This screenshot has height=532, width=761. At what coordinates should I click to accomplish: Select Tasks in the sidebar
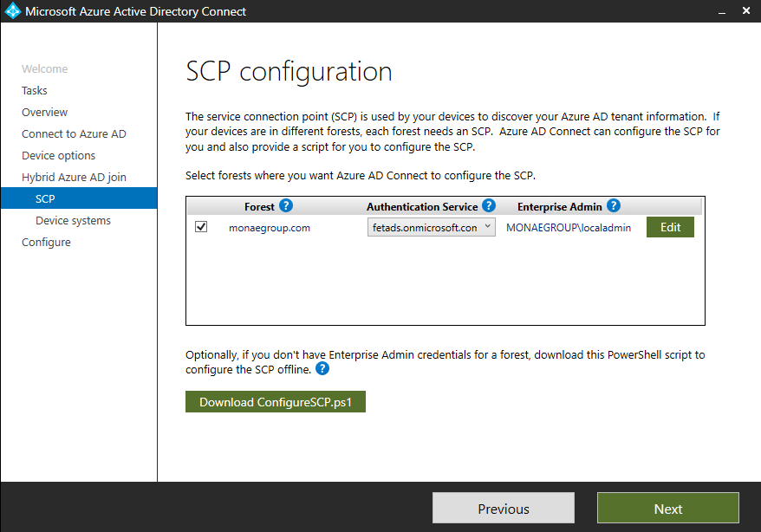click(35, 90)
